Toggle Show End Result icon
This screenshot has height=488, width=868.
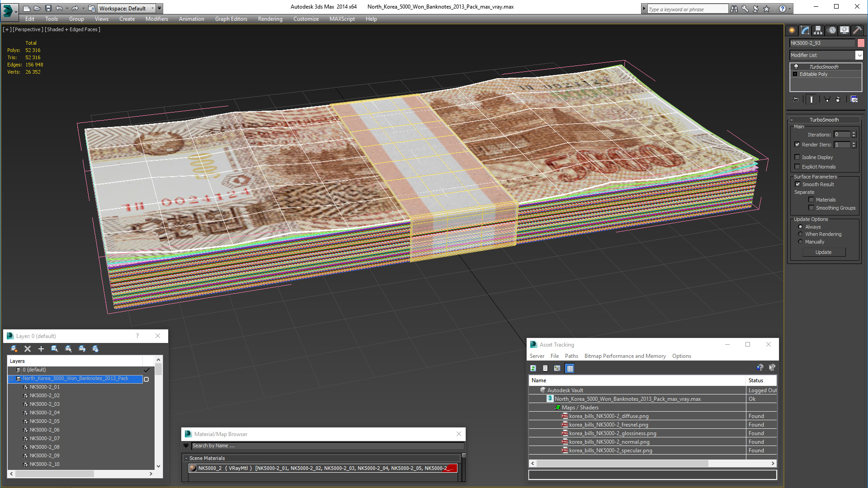point(811,99)
